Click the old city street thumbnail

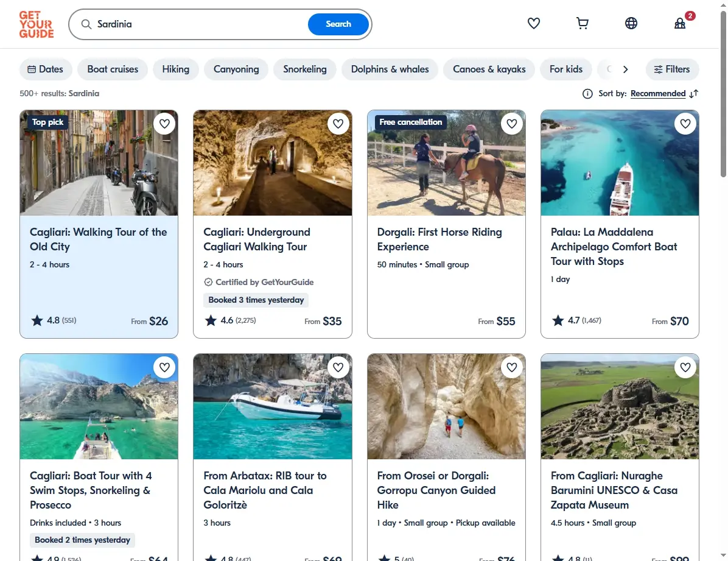pyautogui.click(x=99, y=163)
